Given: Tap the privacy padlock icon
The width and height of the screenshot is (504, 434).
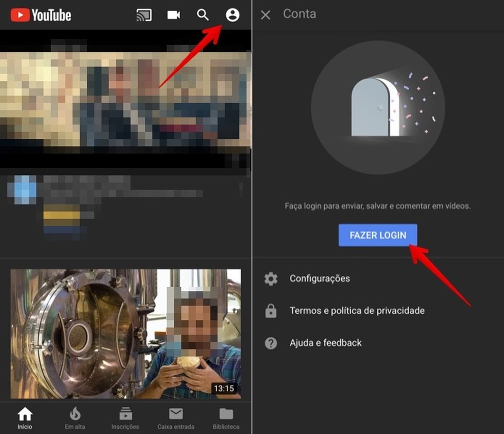Looking at the screenshot, I should point(271,311).
